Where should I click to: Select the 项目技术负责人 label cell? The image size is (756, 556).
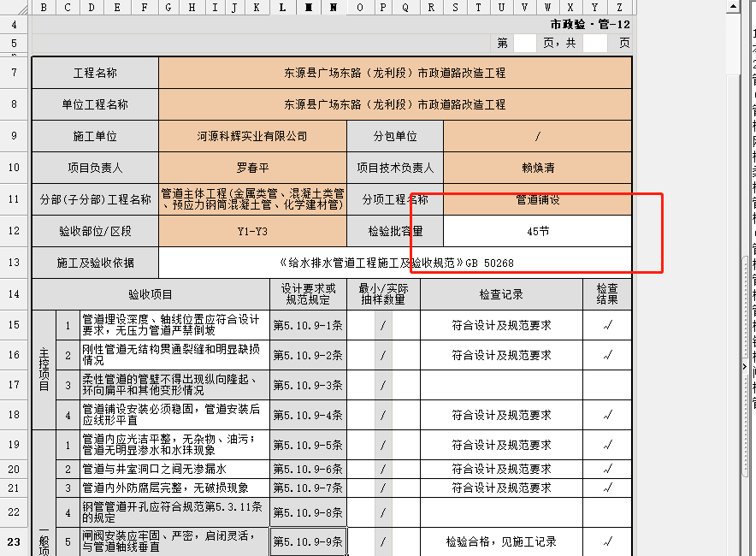click(x=395, y=168)
